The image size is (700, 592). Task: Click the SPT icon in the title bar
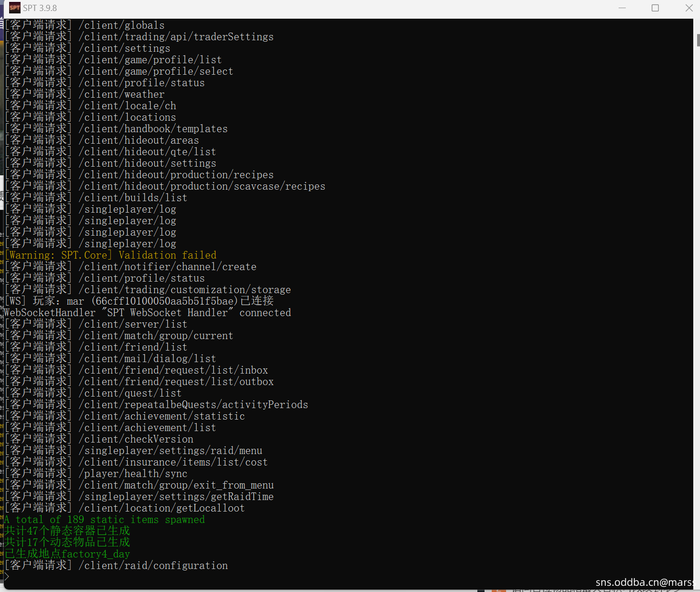coord(15,8)
